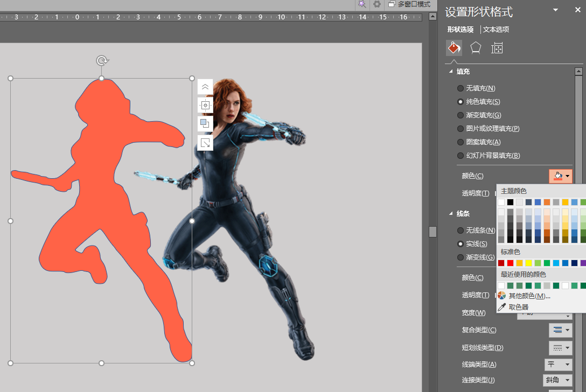Screen dimensions: 586x392
Task: Pick the eyedropper 取色器 option
Action: pos(518,307)
